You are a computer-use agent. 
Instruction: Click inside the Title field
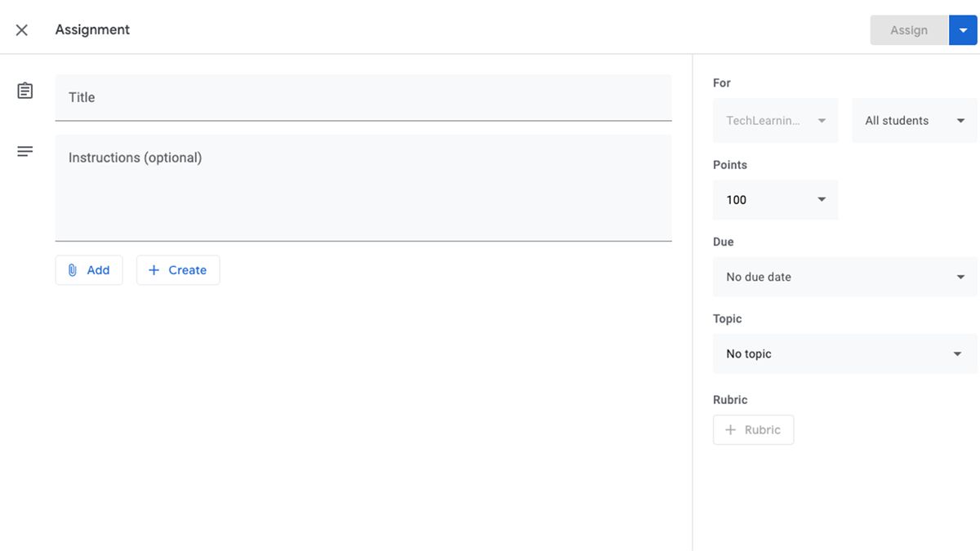[363, 97]
